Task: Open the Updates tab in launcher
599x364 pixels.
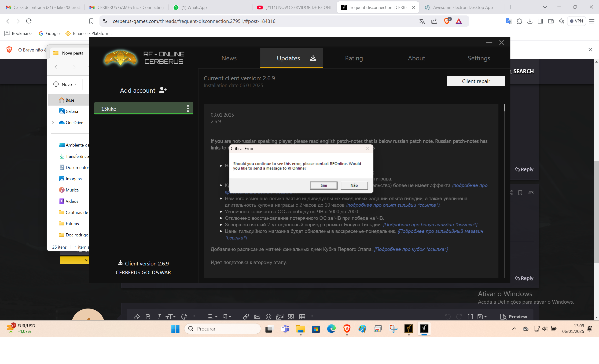Action: pos(291,58)
